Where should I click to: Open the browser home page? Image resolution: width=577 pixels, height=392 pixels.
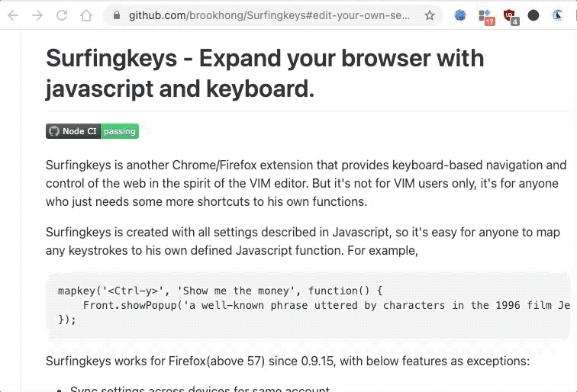[x=86, y=15]
